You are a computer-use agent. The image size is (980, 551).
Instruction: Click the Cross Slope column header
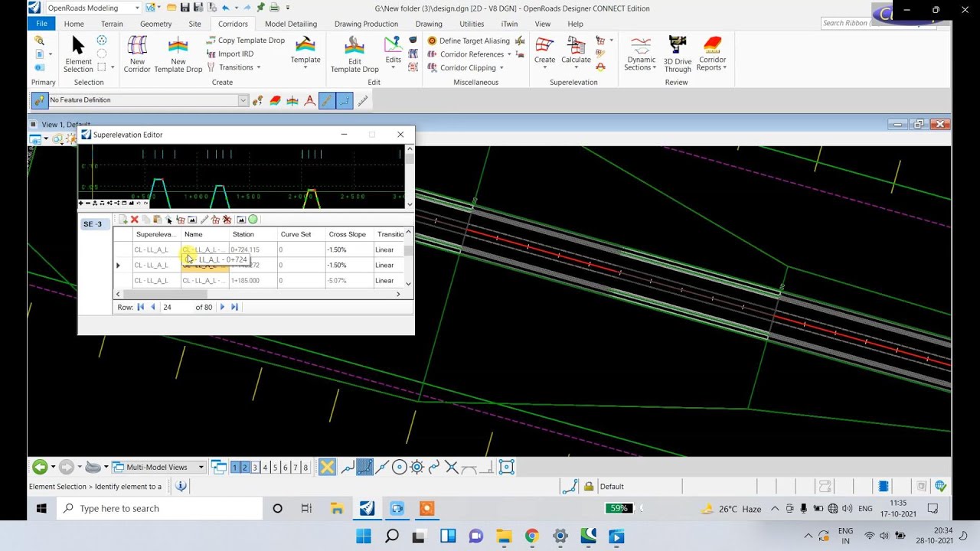tap(348, 234)
